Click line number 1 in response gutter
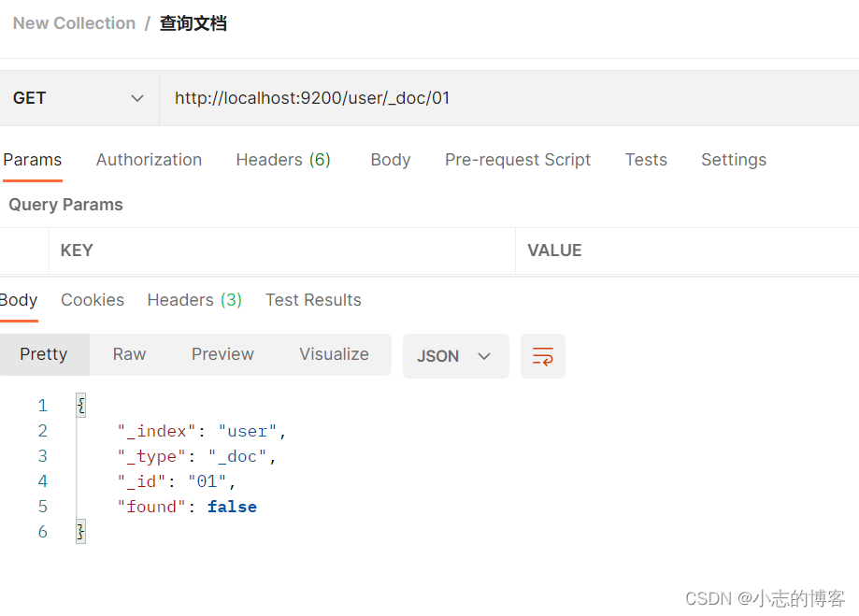 click(42, 406)
